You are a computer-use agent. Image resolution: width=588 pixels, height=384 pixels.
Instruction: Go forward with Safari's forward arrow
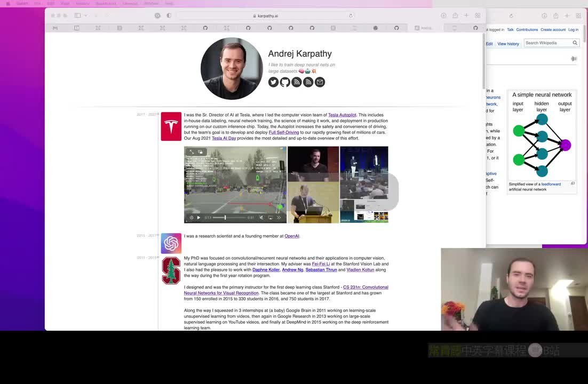(x=107, y=15)
